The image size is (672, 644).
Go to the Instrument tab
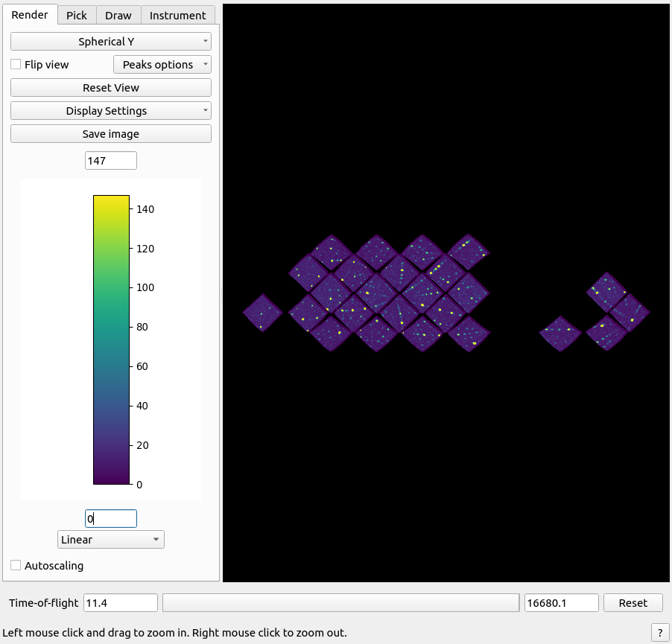(x=177, y=15)
